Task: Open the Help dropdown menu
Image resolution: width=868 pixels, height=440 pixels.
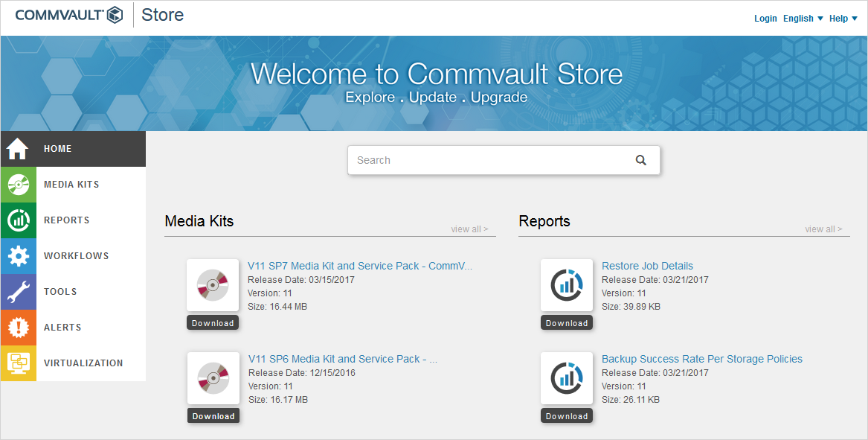Action: pyautogui.click(x=843, y=19)
